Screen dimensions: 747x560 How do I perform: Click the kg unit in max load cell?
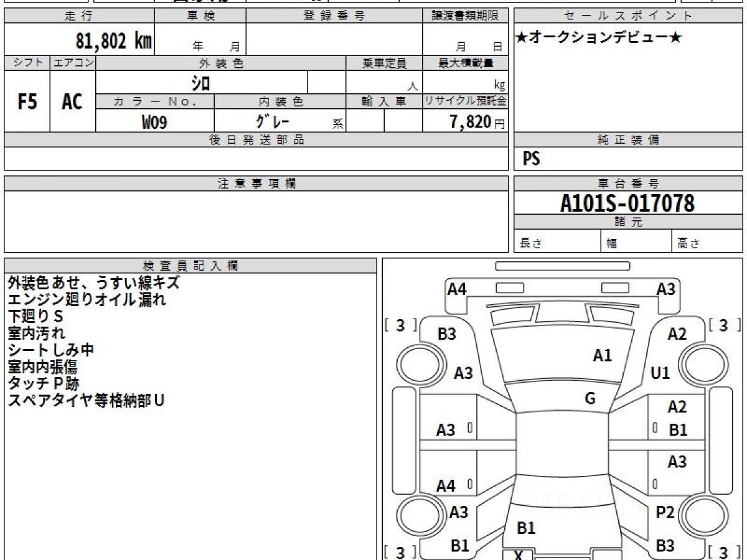point(500,86)
